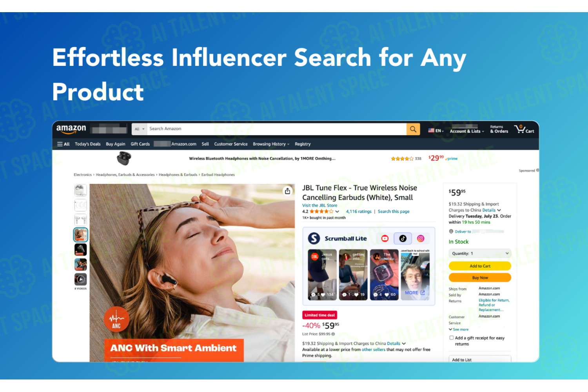The width and height of the screenshot is (588, 392).
Task: Open the shopping Cart icon
Action: [x=524, y=129]
